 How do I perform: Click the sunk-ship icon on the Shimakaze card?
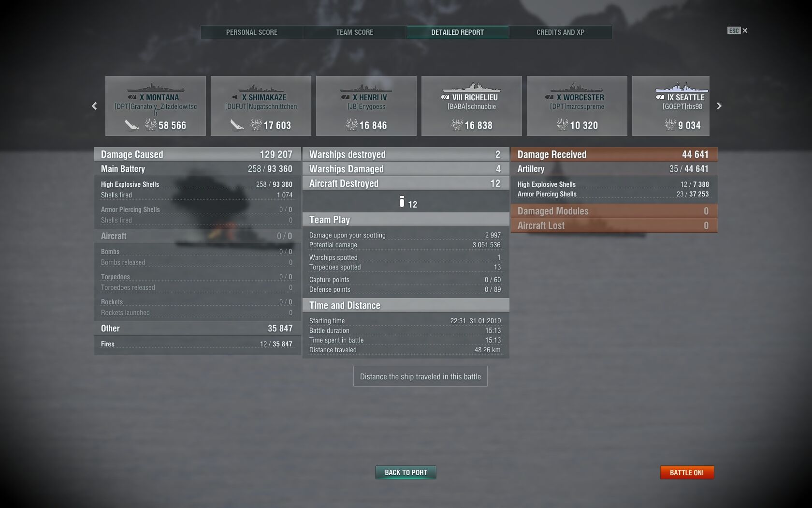click(237, 125)
